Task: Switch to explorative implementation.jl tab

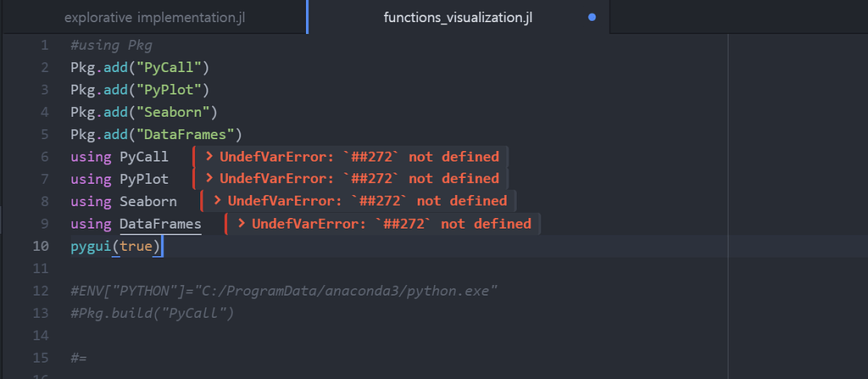Action: (153, 16)
